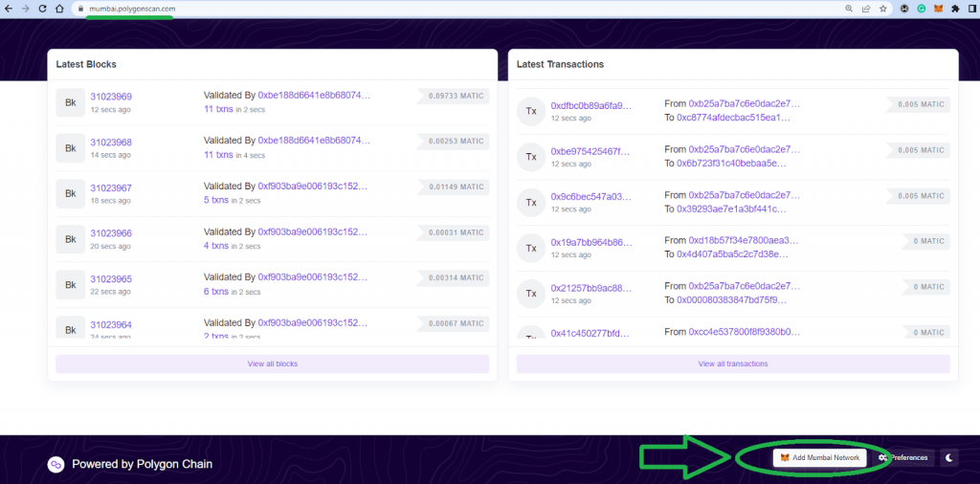This screenshot has height=484, width=980.
Task: Open block number 31023964
Action: pyautogui.click(x=111, y=325)
